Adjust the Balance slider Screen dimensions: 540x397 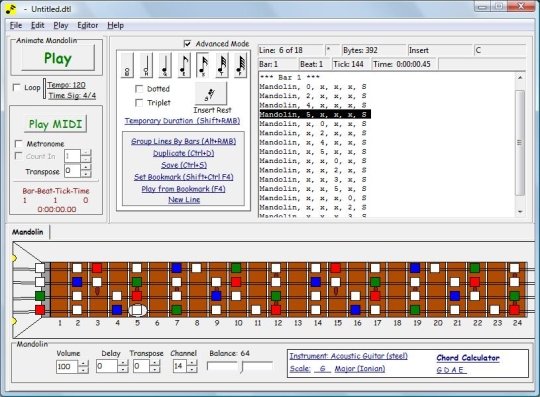[242, 367]
